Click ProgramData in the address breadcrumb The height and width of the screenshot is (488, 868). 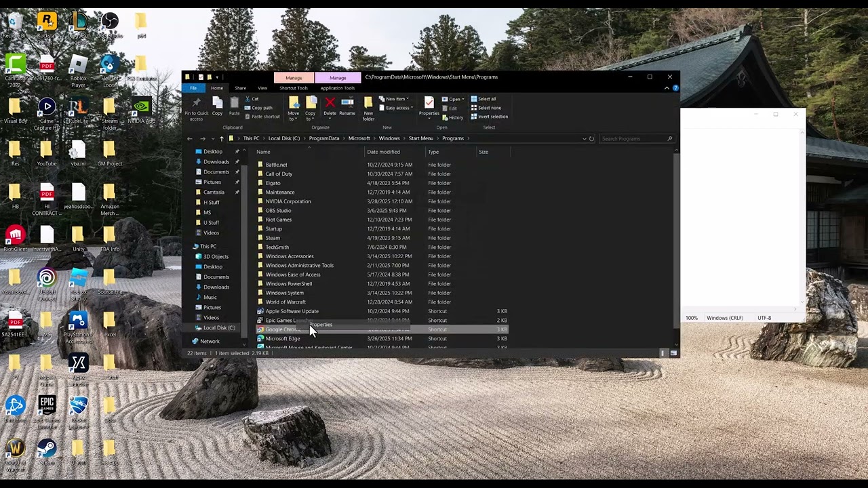(324, 138)
